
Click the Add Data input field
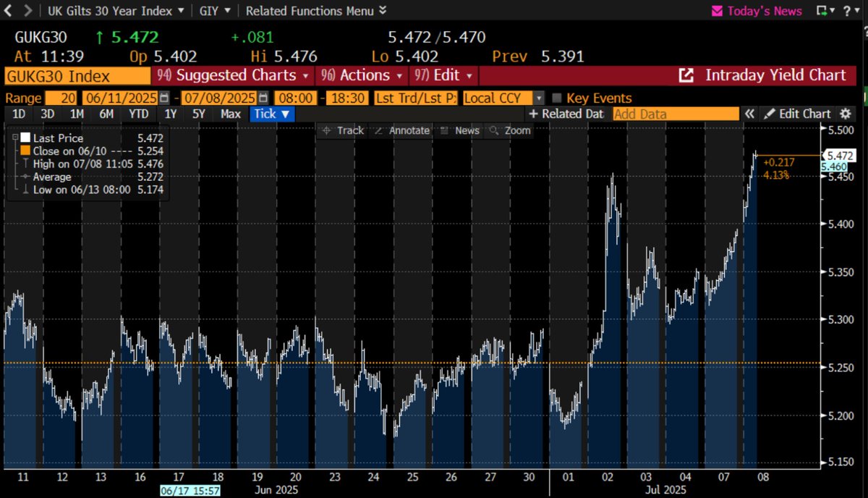point(676,114)
